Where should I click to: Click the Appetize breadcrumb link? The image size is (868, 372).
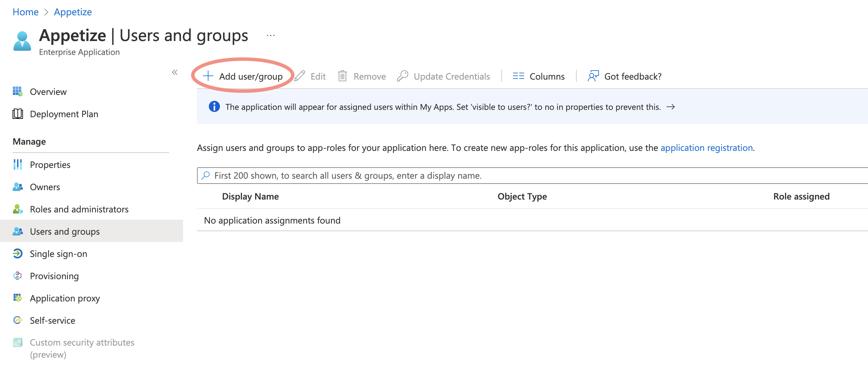(x=73, y=12)
